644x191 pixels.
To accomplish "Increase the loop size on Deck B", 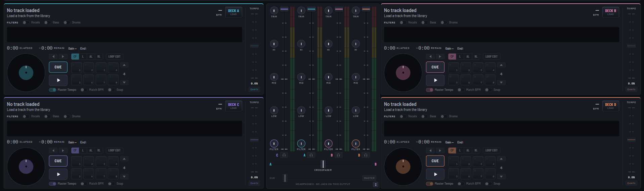I will [x=501, y=65].
